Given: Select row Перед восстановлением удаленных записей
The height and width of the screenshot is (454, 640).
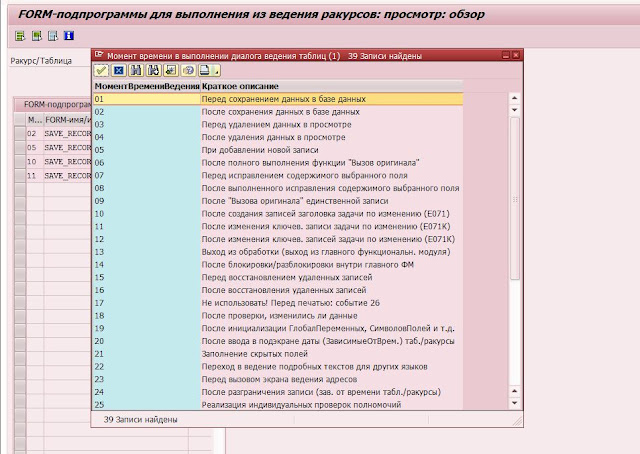Looking at the screenshot, I should (x=278, y=277).
